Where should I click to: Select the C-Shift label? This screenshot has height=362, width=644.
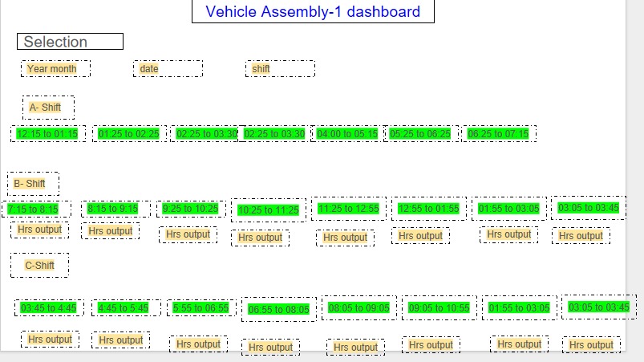click(39, 265)
